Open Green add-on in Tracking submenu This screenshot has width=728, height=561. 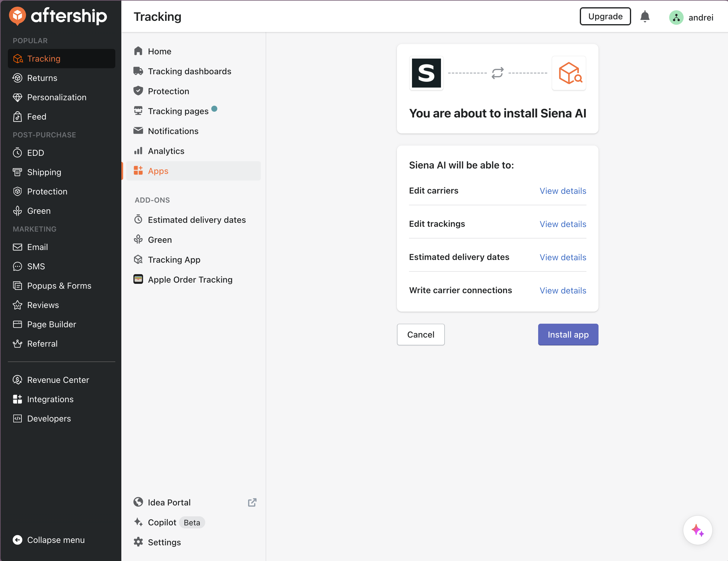[193, 239]
